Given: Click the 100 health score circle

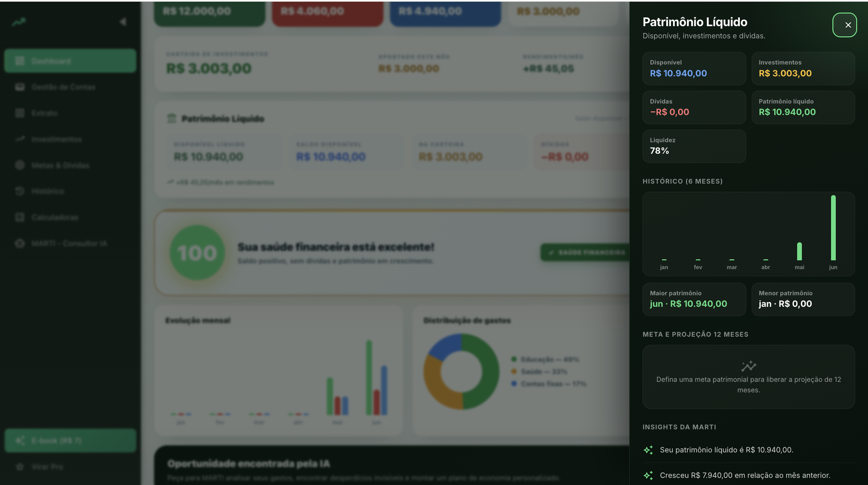Looking at the screenshot, I should (x=197, y=253).
